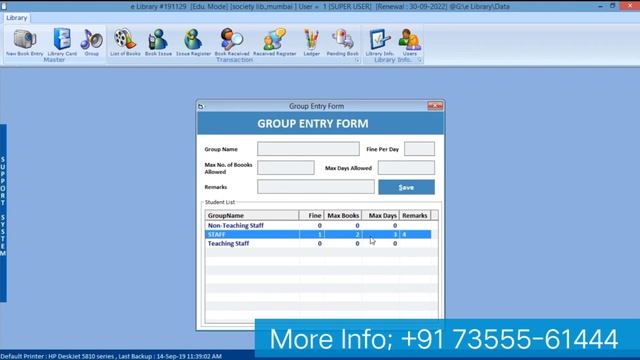Viewport: 640px width, 360px height.
Task: Switch to the Library ribbon tab
Action: tap(16, 18)
